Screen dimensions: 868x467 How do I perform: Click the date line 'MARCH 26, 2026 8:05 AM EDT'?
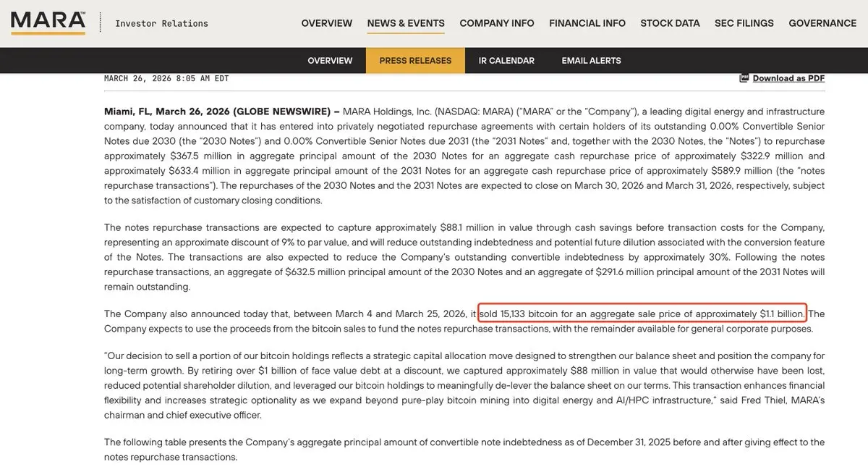[166, 78]
